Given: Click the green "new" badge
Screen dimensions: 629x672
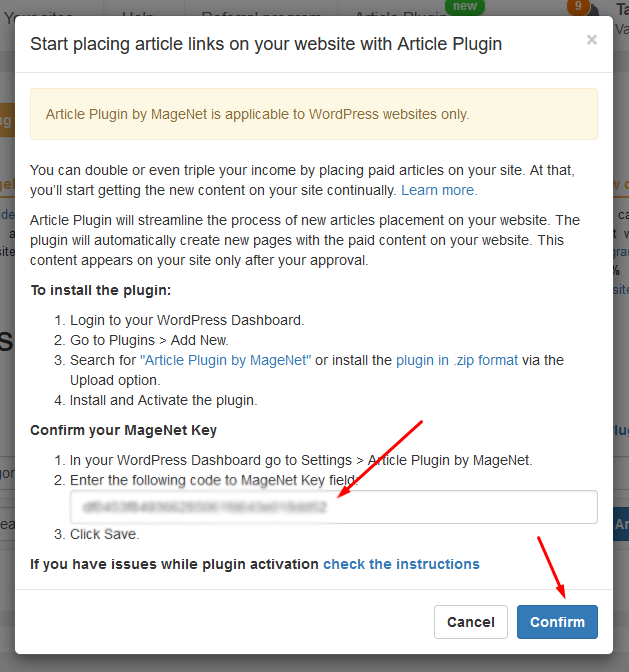Looking at the screenshot, I should coord(465,6).
